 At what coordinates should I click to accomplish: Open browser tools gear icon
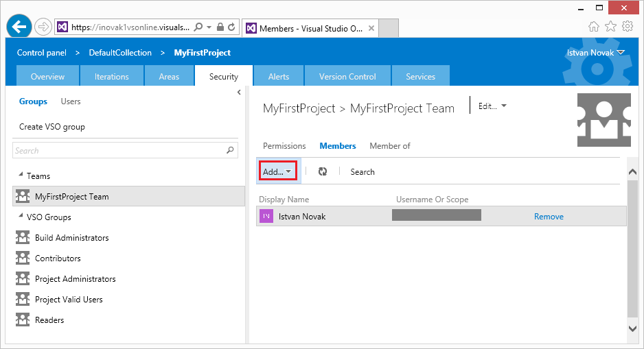[x=628, y=26]
